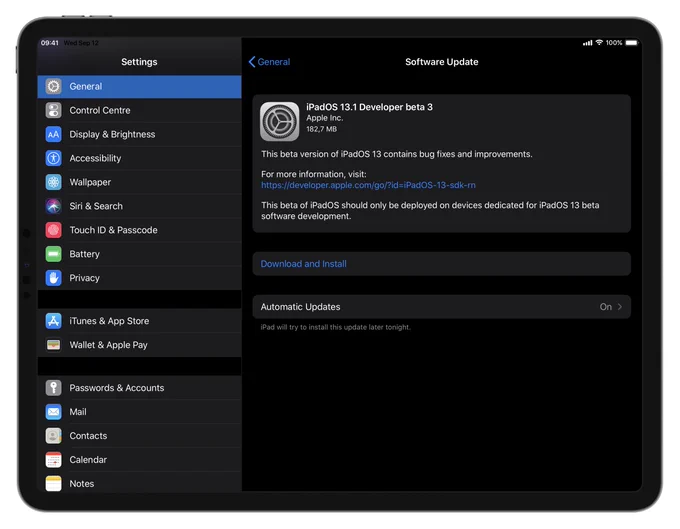Tap the Control Centre toggle icon

[x=53, y=110]
